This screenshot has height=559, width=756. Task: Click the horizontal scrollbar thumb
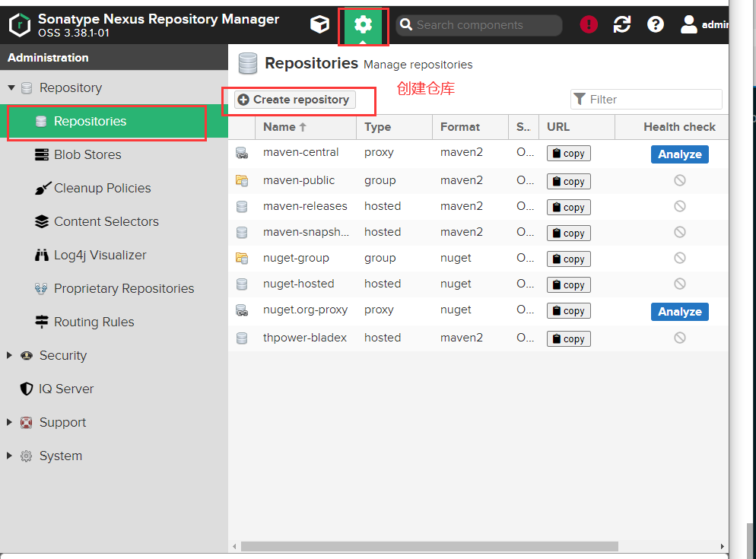pos(429,547)
